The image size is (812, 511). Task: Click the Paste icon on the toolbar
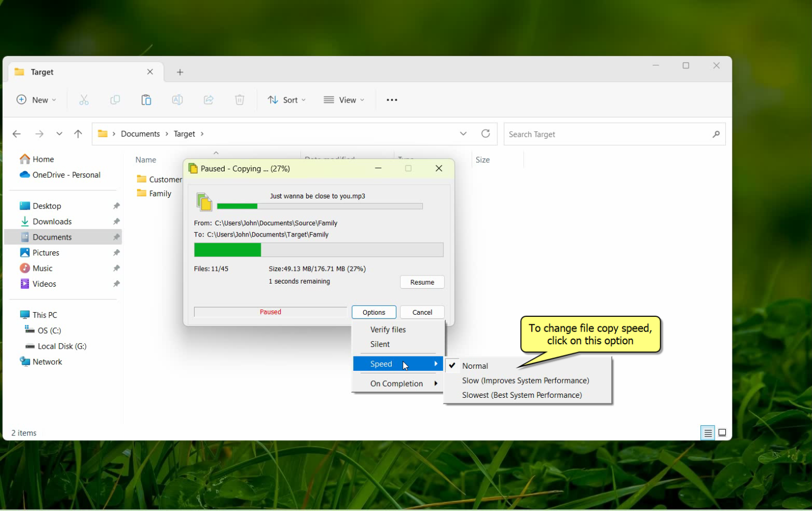146,99
